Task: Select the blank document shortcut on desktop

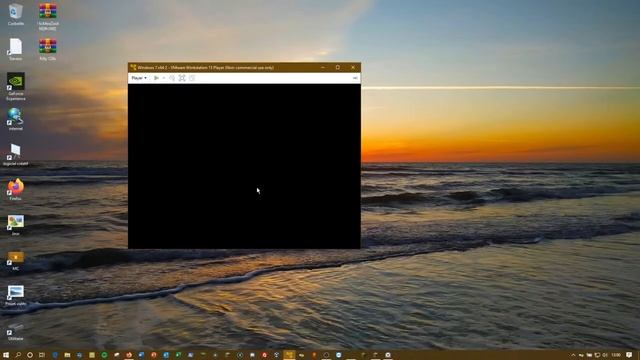Action: click(16, 49)
